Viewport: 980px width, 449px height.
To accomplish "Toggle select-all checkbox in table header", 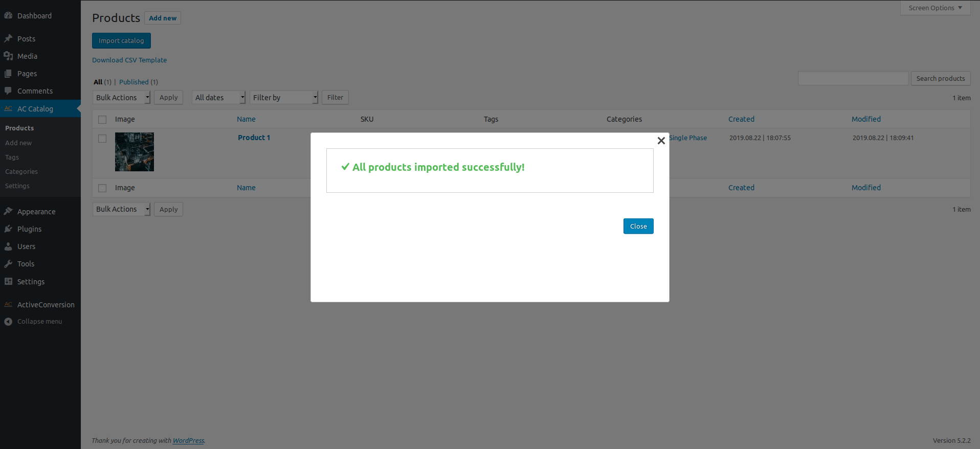I will pos(102,119).
